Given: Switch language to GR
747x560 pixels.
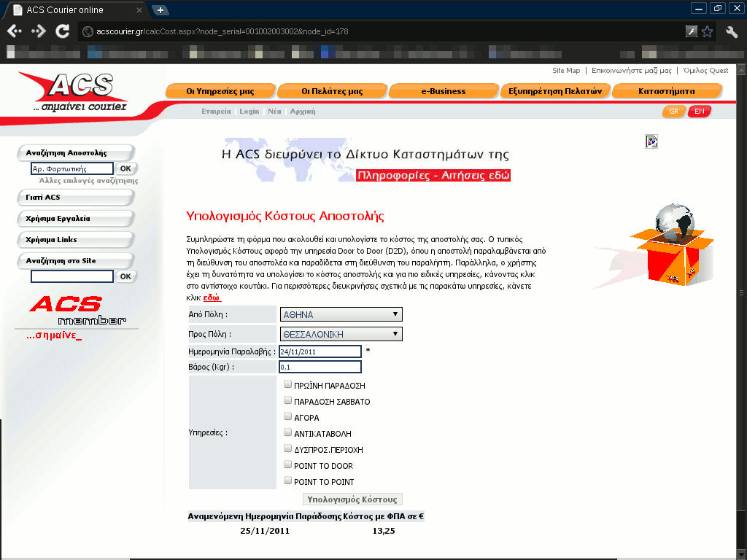Looking at the screenshot, I should 673,112.
